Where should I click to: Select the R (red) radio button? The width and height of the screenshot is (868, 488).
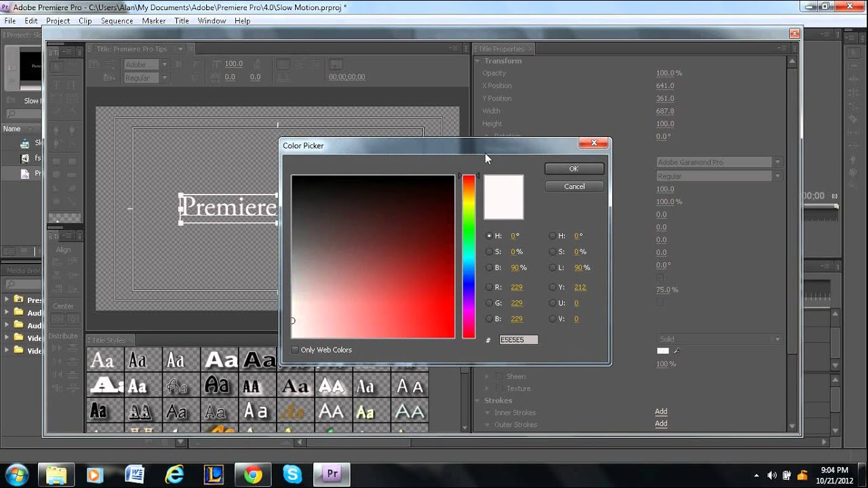point(490,287)
